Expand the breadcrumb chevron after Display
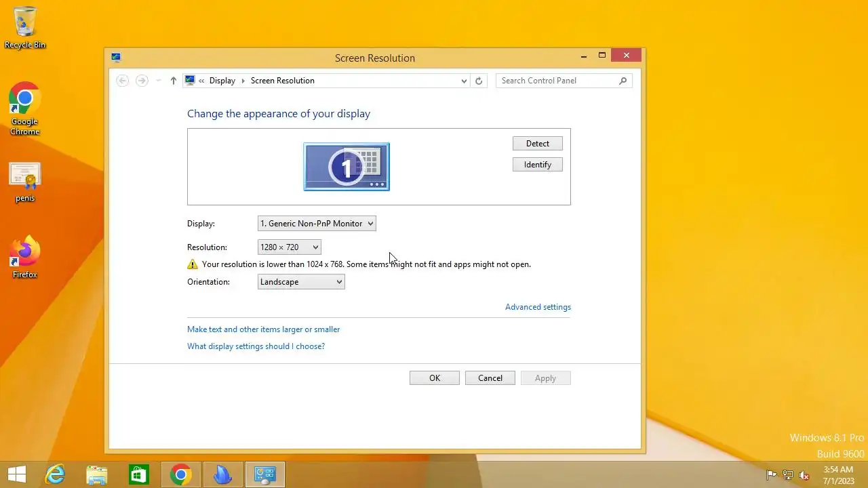Image resolution: width=868 pixels, height=488 pixels. tap(243, 81)
